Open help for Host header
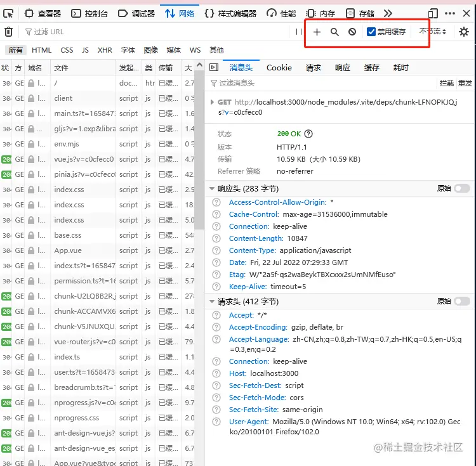 coord(216,373)
